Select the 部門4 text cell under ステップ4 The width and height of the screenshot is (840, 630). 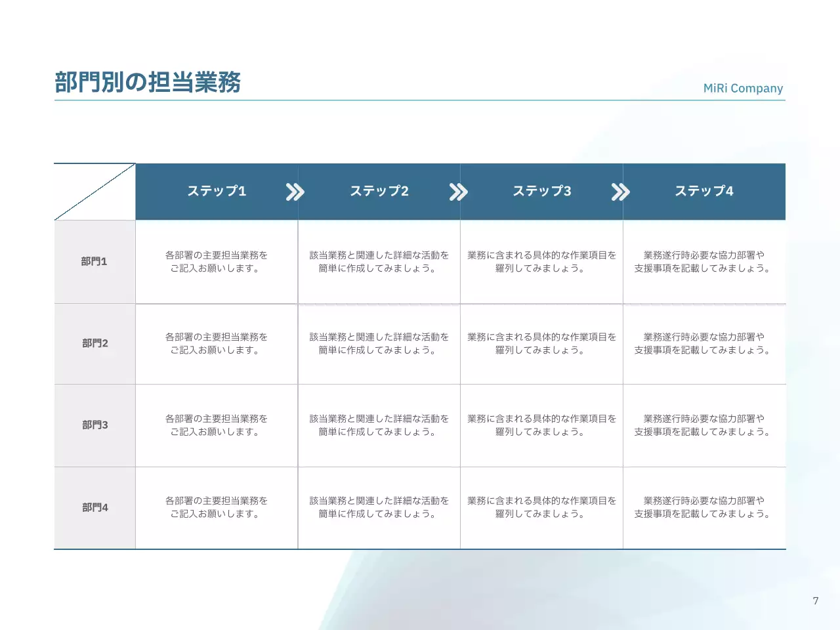click(704, 507)
